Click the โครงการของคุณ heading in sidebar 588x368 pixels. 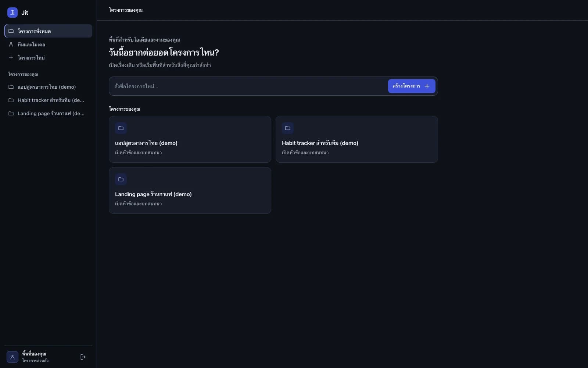pyautogui.click(x=23, y=74)
